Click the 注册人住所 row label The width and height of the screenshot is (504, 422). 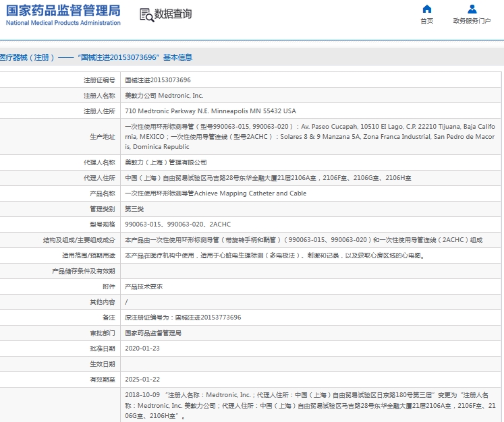(99, 111)
